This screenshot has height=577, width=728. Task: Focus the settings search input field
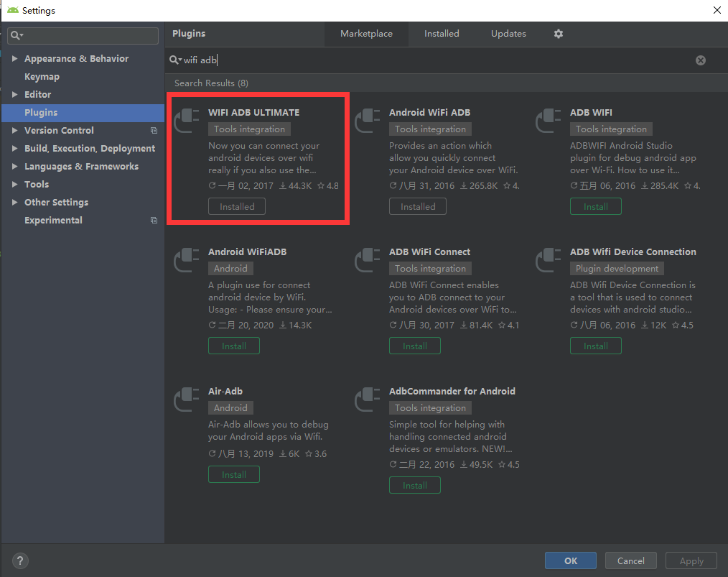83,36
